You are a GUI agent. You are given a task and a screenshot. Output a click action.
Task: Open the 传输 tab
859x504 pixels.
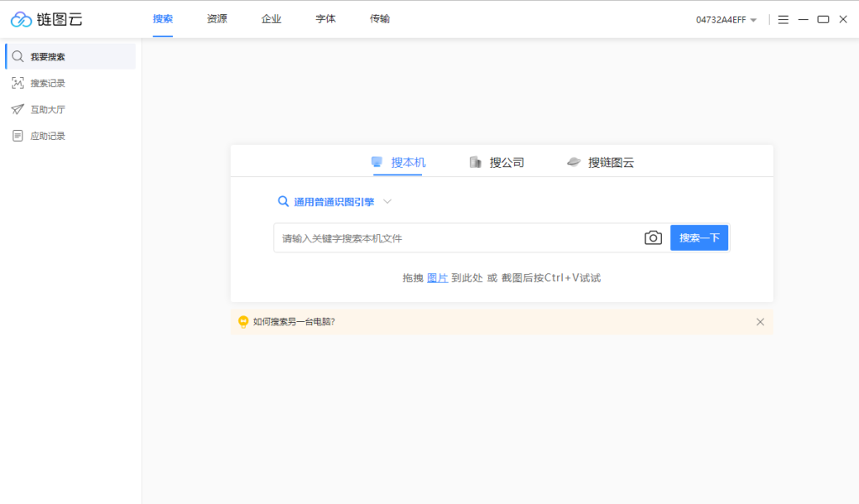click(379, 18)
